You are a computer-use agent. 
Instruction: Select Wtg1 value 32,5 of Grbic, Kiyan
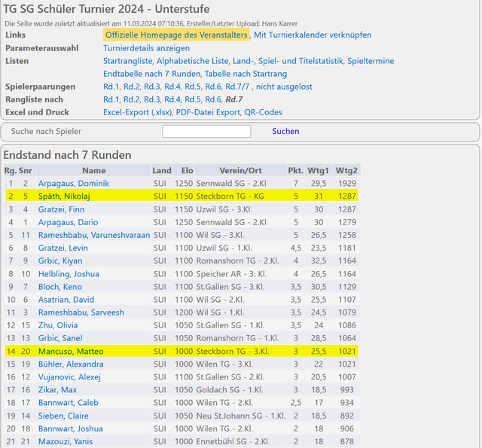coord(319,261)
